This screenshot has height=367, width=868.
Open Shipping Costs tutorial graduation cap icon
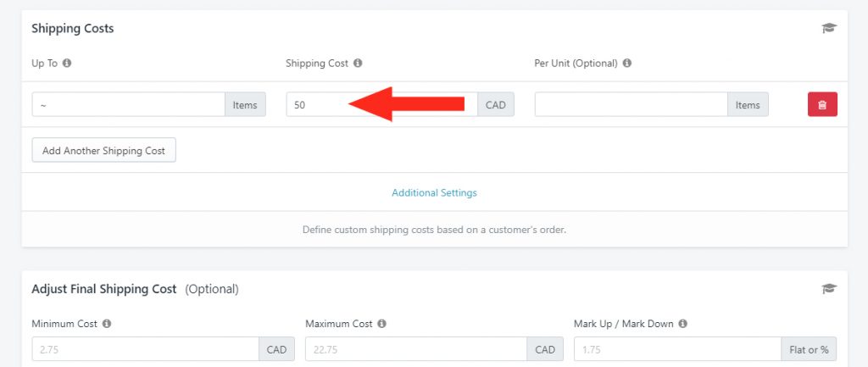point(829,28)
